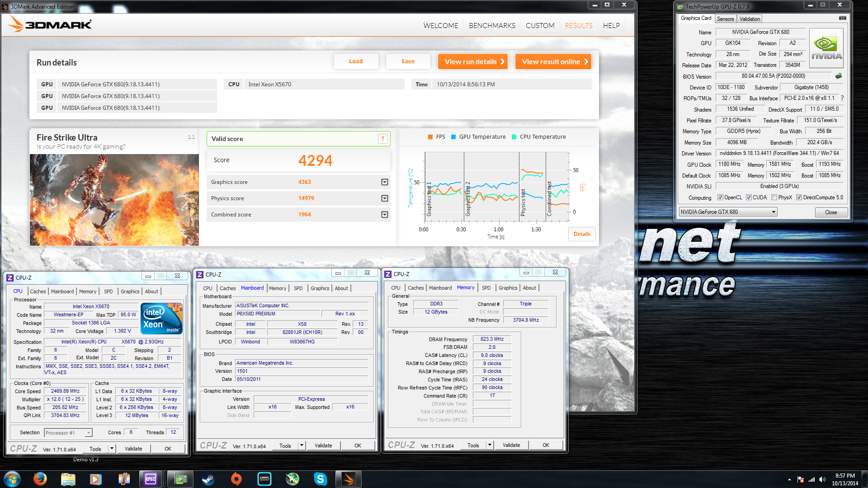Viewport: 868px width, 488px height.
Task: Click the Name field showing Intel Xeon X5670
Action: click(91, 306)
